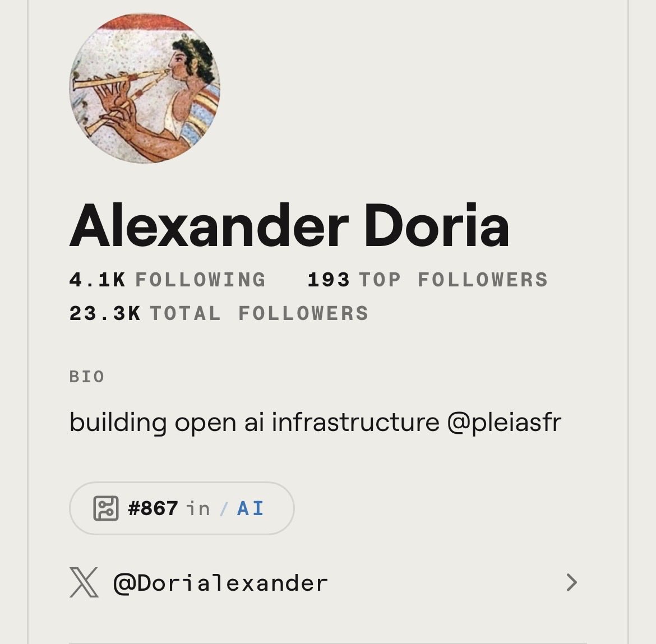Click the AI category ranking icon

pyautogui.click(x=106, y=508)
